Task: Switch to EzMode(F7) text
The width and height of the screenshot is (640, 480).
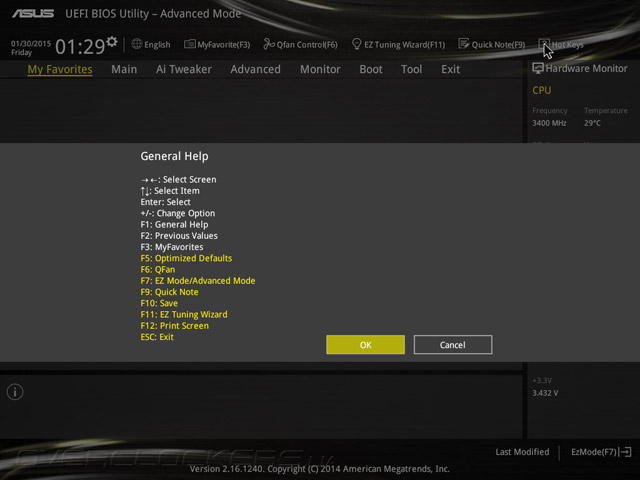Action: pyautogui.click(x=594, y=452)
